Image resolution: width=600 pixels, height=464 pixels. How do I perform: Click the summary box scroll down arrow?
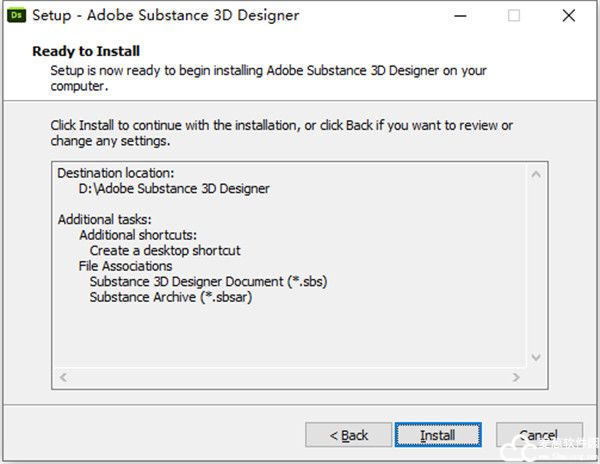(x=536, y=357)
